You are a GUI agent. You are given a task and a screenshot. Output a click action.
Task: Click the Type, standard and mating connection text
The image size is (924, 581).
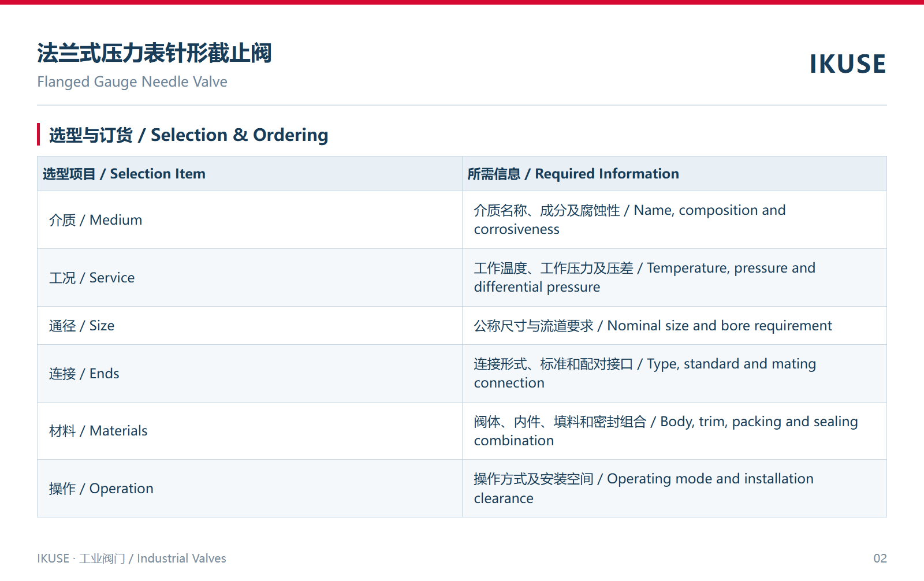point(645,374)
